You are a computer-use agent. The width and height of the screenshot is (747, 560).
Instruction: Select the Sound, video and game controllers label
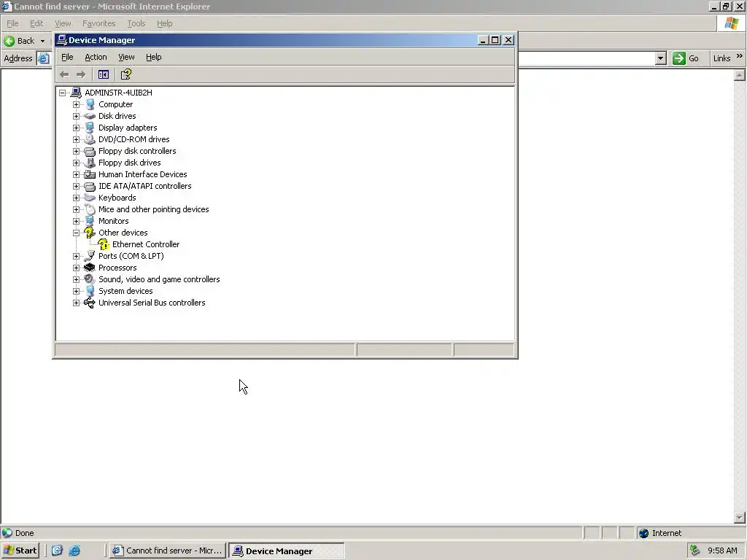coord(159,279)
